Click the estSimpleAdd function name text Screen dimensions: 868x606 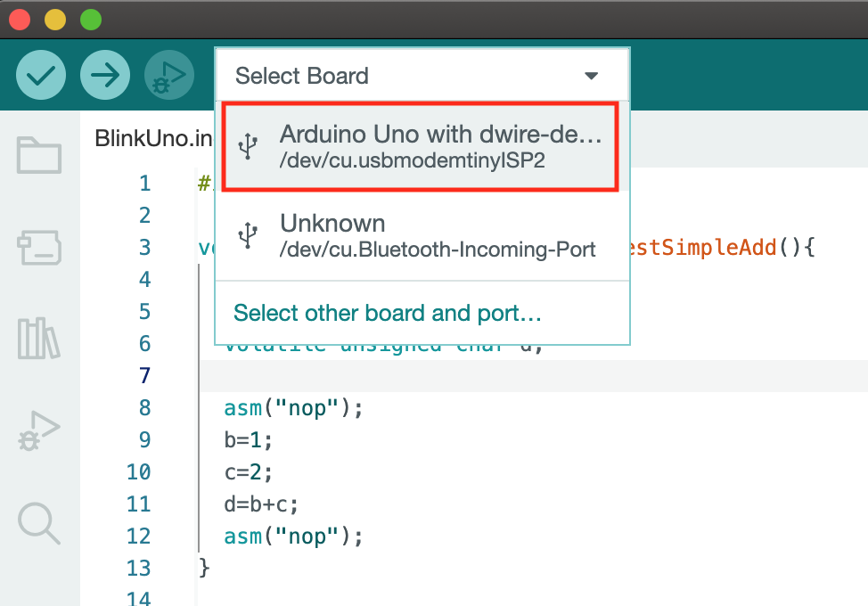704,248
